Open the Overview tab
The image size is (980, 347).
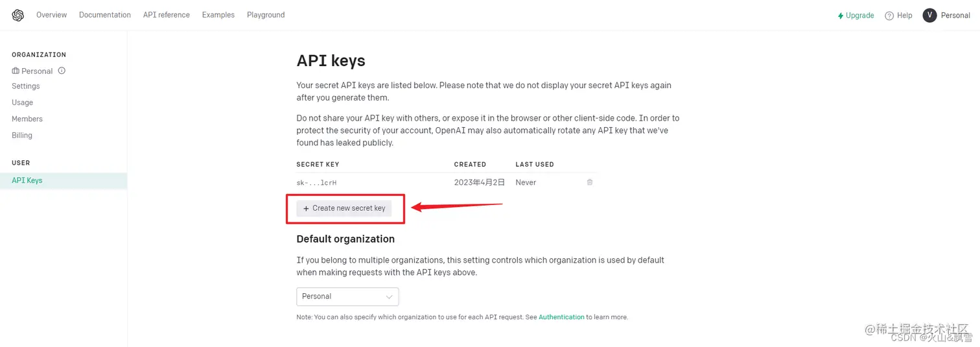pyautogui.click(x=51, y=15)
